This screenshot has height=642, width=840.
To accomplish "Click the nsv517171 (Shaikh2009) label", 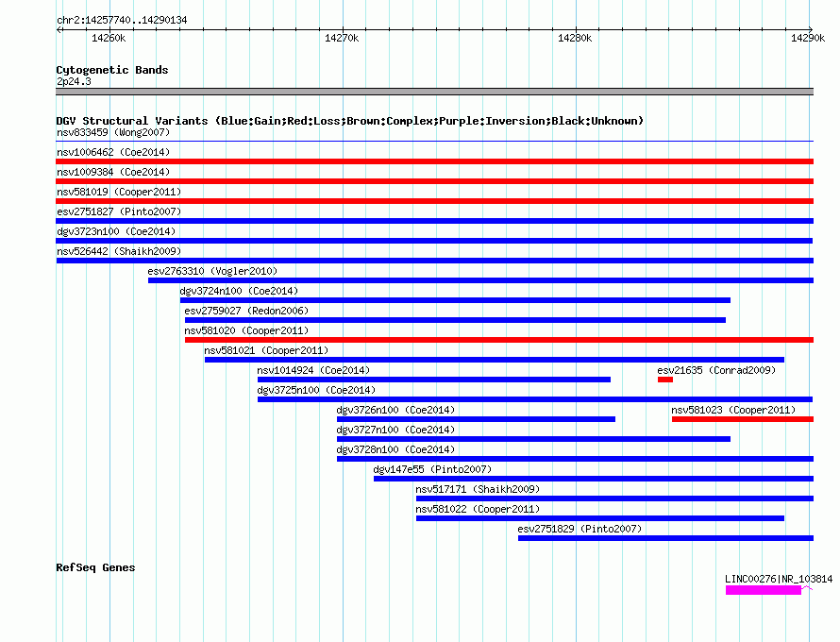I will [x=478, y=489].
